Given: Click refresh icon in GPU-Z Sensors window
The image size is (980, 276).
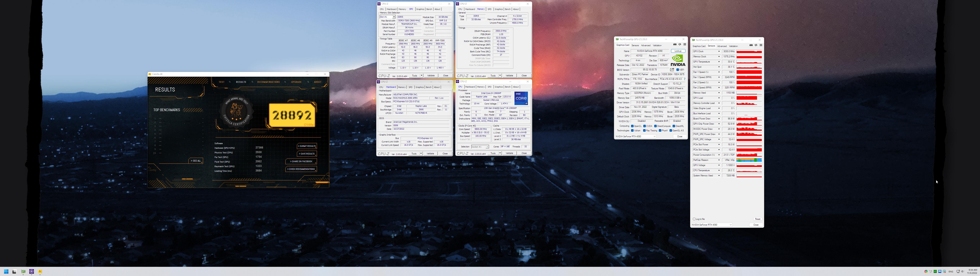Looking at the screenshot, I should (x=756, y=45).
